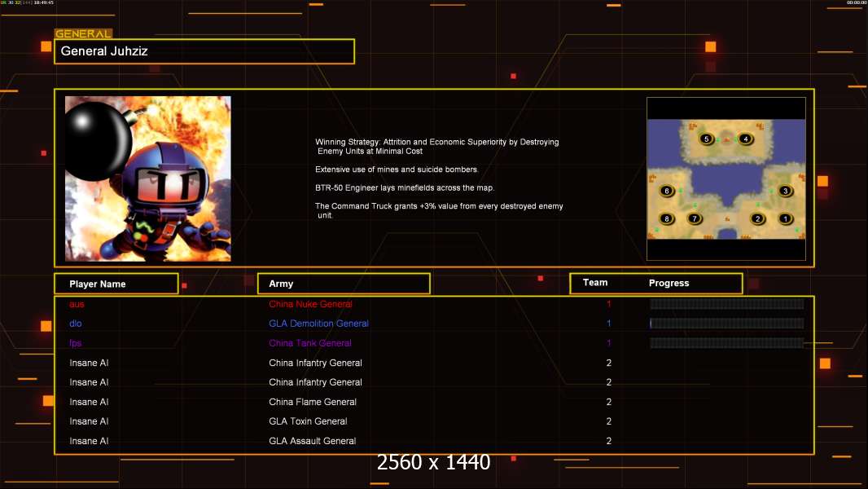868x489 pixels.
Task: Click the timer readout in the top-right corner
Action: (x=857, y=2)
